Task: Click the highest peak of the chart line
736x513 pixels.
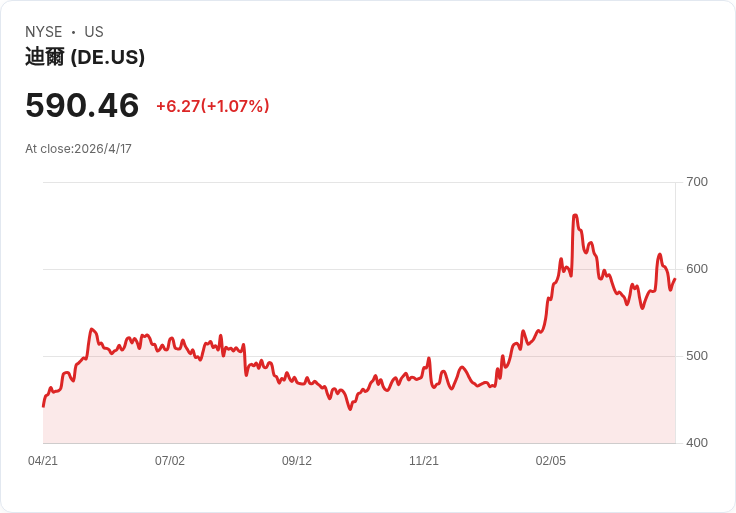Action: point(575,215)
